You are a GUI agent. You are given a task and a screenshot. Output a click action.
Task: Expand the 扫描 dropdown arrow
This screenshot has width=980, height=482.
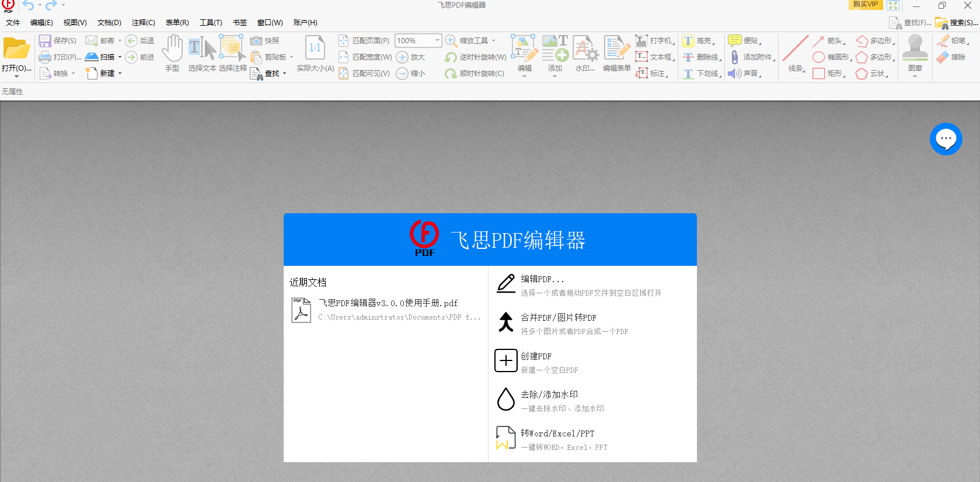(x=120, y=57)
